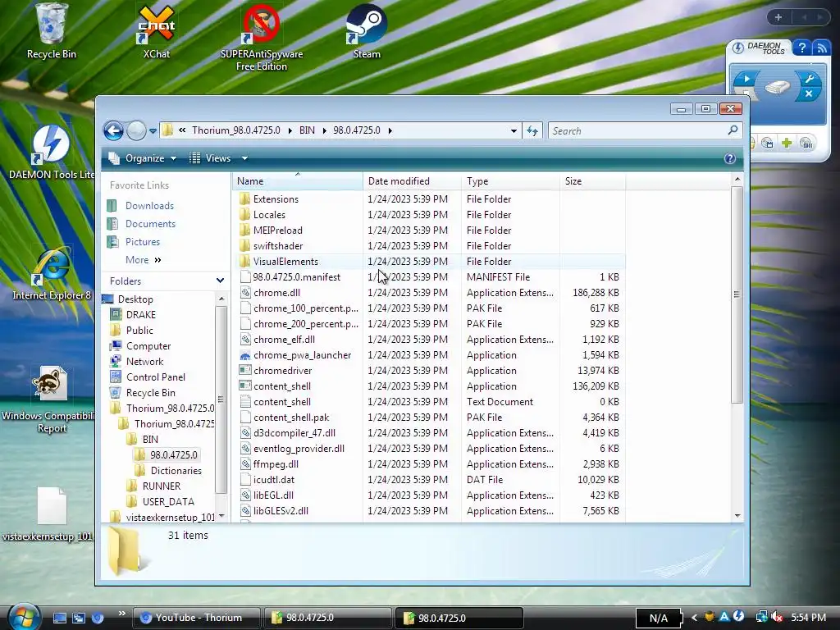
Task: Click the Explorer Help icon
Action: [x=729, y=158]
